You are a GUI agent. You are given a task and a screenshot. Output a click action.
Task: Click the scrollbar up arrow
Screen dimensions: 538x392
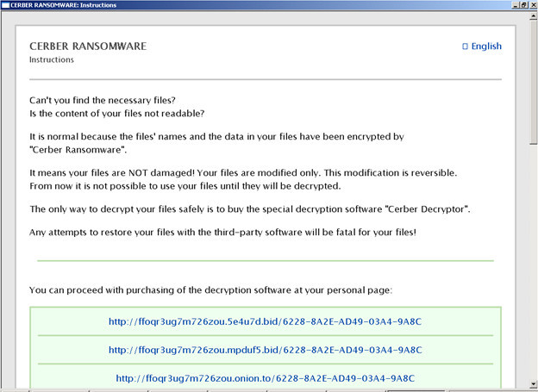[x=534, y=16]
